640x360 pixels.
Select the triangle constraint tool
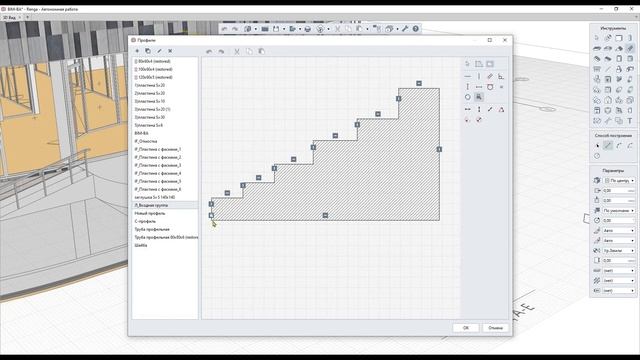[x=501, y=109]
